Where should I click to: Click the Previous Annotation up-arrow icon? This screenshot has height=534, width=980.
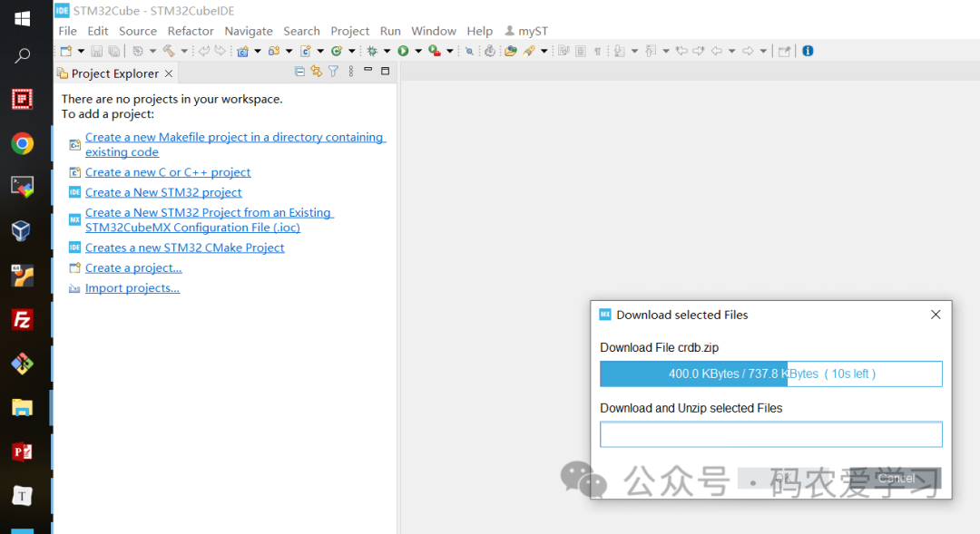tap(650, 51)
